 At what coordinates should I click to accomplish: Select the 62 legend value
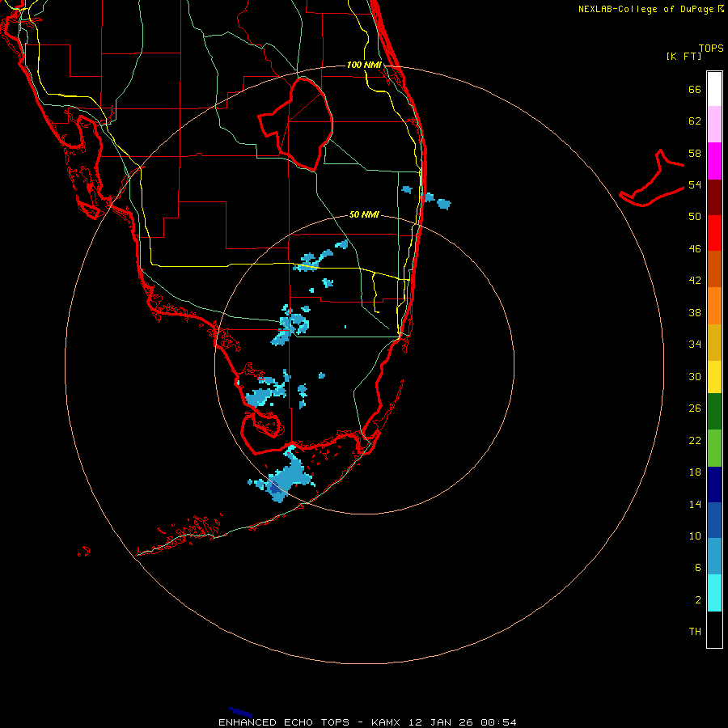pos(695,121)
